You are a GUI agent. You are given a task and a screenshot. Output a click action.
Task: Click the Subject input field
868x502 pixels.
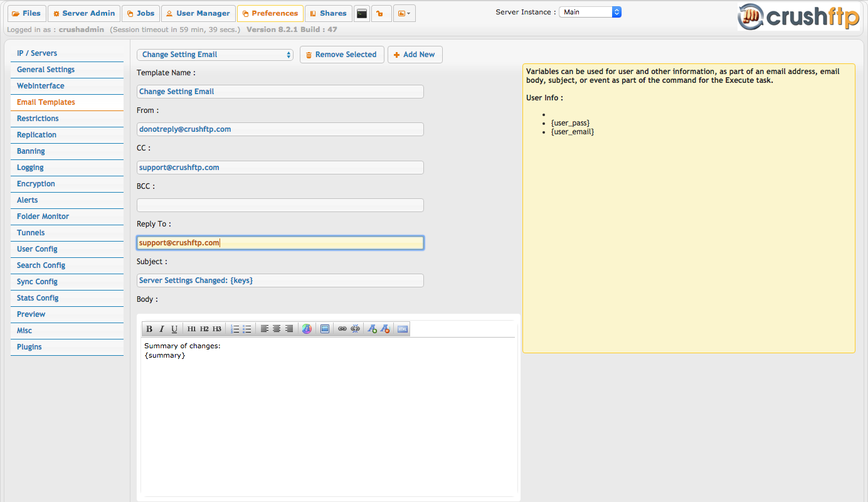(x=280, y=280)
